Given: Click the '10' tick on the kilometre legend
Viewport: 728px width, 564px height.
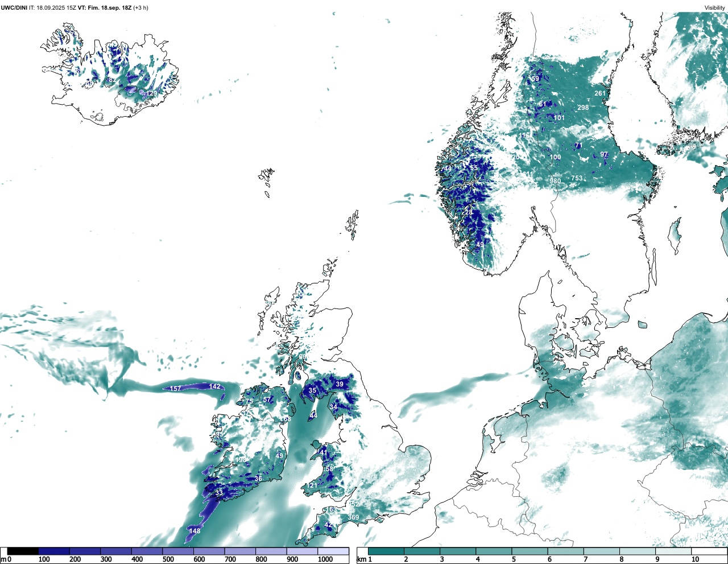Looking at the screenshot, I should [x=695, y=559].
